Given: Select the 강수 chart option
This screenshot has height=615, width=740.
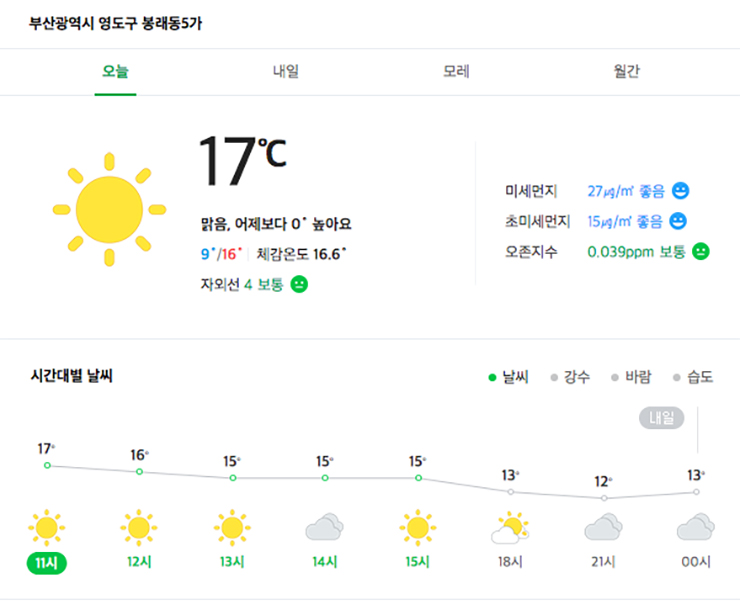Looking at the screenshot, I should pyautogui.click(x=570, y=377).
